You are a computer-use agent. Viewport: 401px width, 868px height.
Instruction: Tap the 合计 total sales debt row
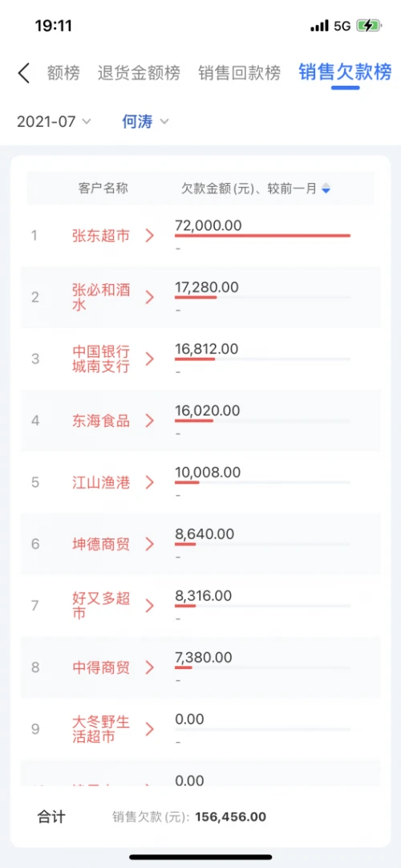200,817
